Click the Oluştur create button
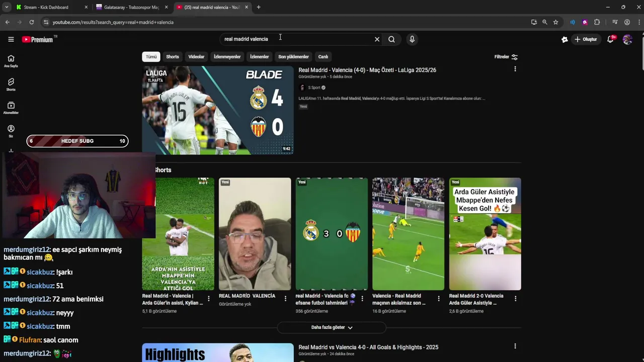The width and height of the screenshot is (644, 362). click(x=586, y=39)
